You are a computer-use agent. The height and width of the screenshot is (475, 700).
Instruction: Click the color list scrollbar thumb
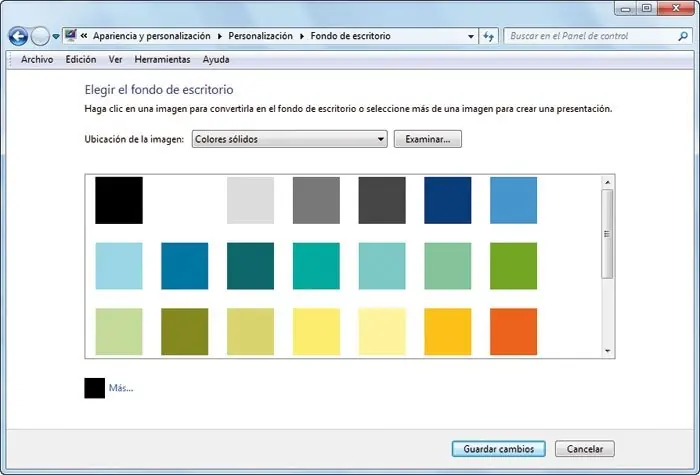point(607,234)
